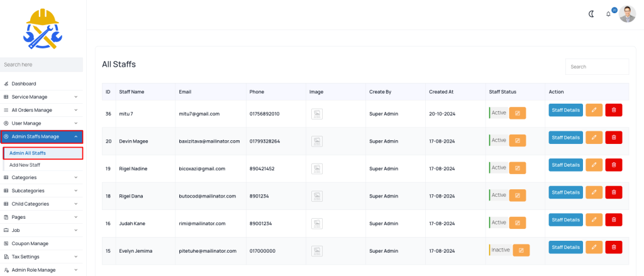Open Add New Staff page
This screenshot has height=276, width=644.
43,165
